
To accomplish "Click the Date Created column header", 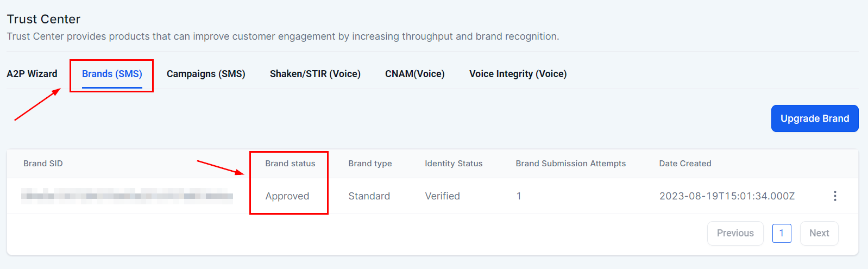I will [x=685, y=164].
